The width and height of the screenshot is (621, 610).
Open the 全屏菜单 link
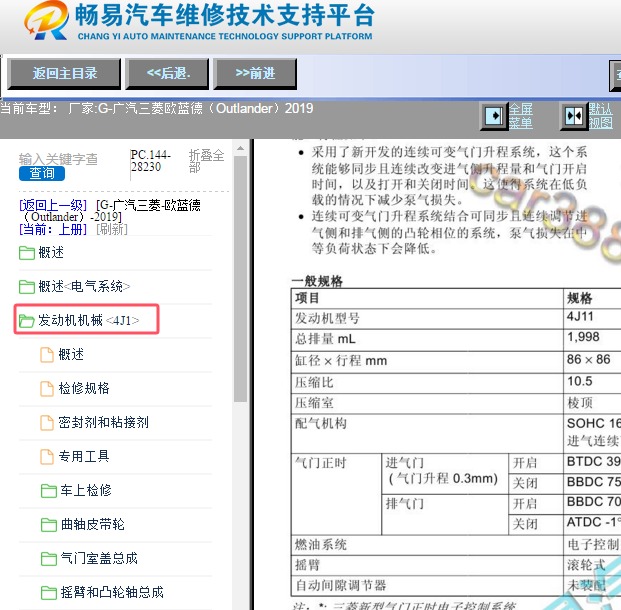pyautogui.click(x=520, y=116)
